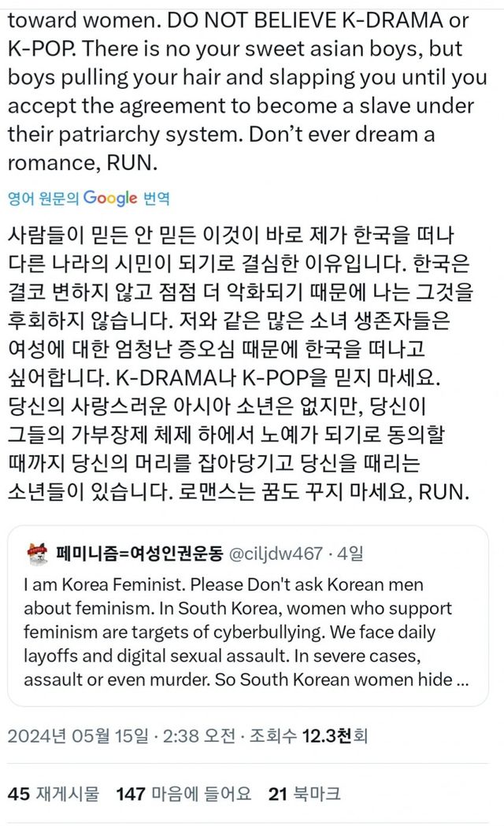Open the @ciljdw467 handle
Viewport: 504px width, 826px height.
(275, 554)
